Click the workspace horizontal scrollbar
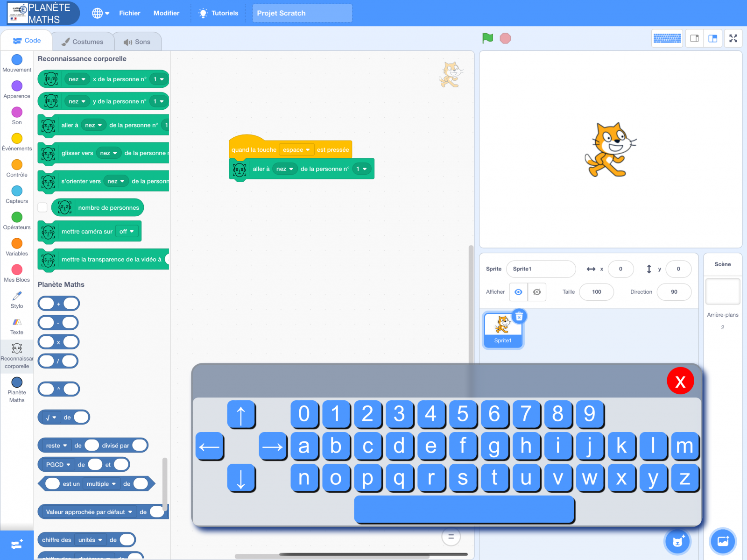This screenshot has width=747, height=560. (x=332, y=556)
